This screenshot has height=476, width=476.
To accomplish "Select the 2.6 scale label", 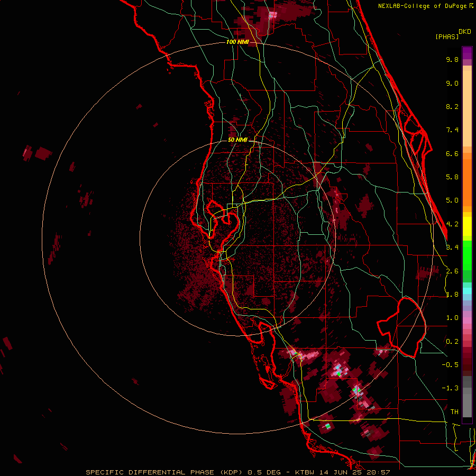I will pos(452,271).
